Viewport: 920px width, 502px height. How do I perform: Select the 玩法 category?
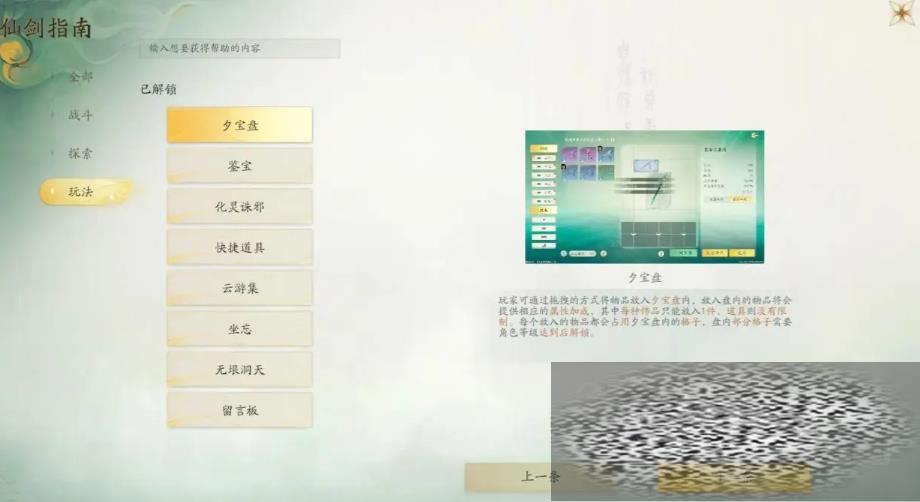(x=86, y=192)
